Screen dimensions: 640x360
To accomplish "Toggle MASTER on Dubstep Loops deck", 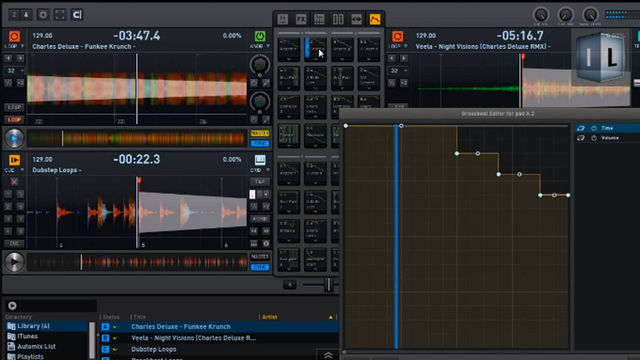I will (x=260, y=257).
